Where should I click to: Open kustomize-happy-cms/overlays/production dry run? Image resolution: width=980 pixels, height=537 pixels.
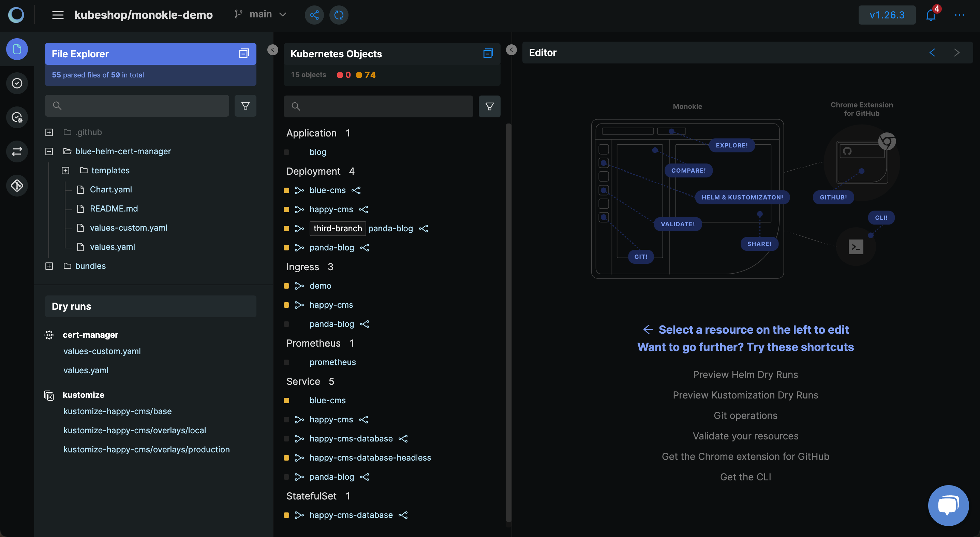(x=147, y=449)
